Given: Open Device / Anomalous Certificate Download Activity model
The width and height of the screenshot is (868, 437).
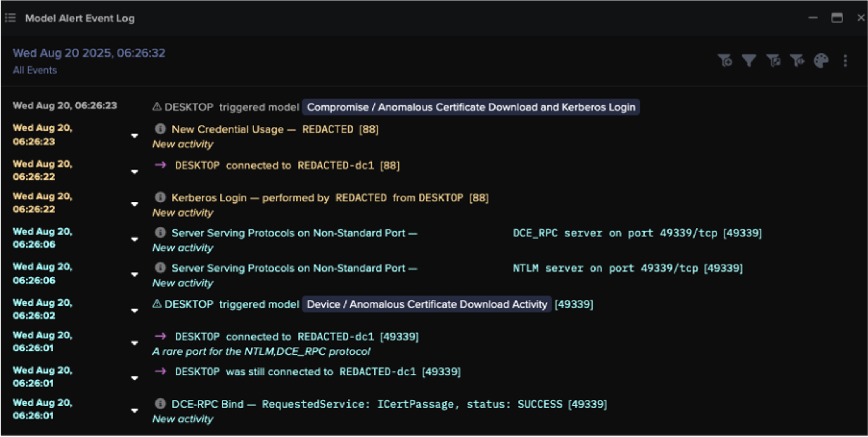Looking at the screenshot, I should point(427,304).
